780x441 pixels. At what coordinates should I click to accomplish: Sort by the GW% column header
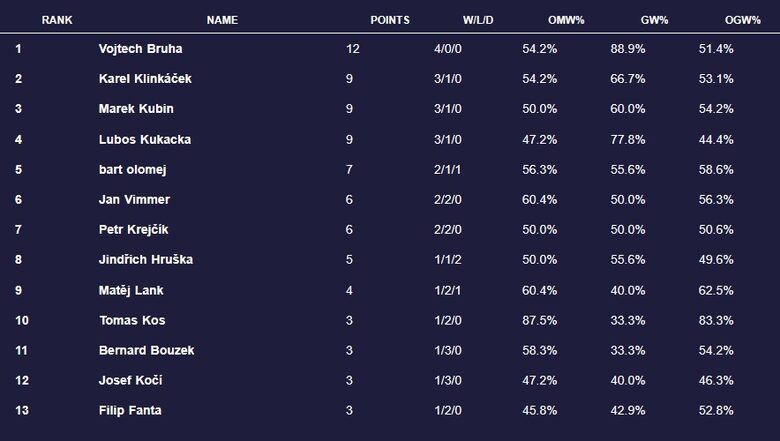coord(655,20)
